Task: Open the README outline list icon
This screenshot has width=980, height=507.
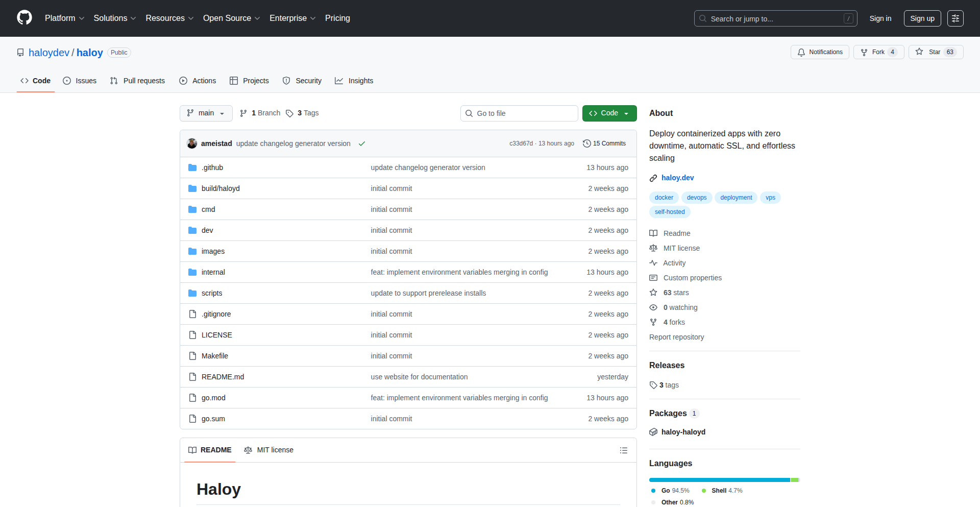Action: point(623,450)
